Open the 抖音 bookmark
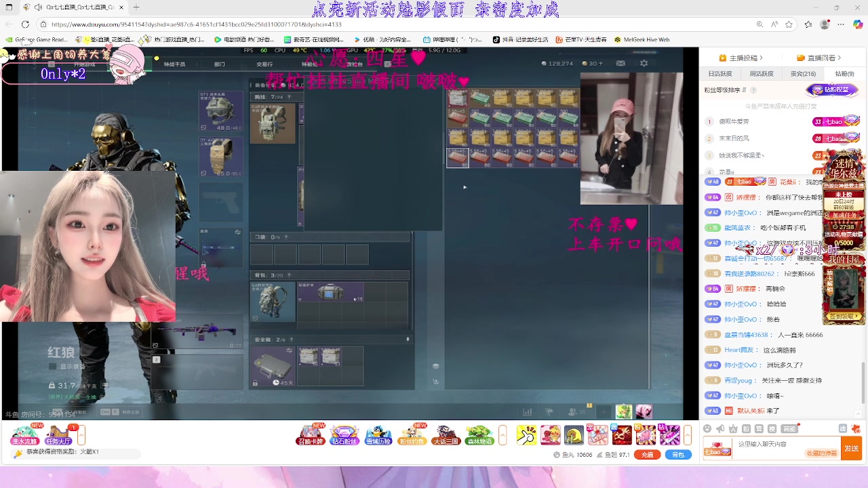Image resolution: width=868 pixels, height=488 pixels. [521, 39]
